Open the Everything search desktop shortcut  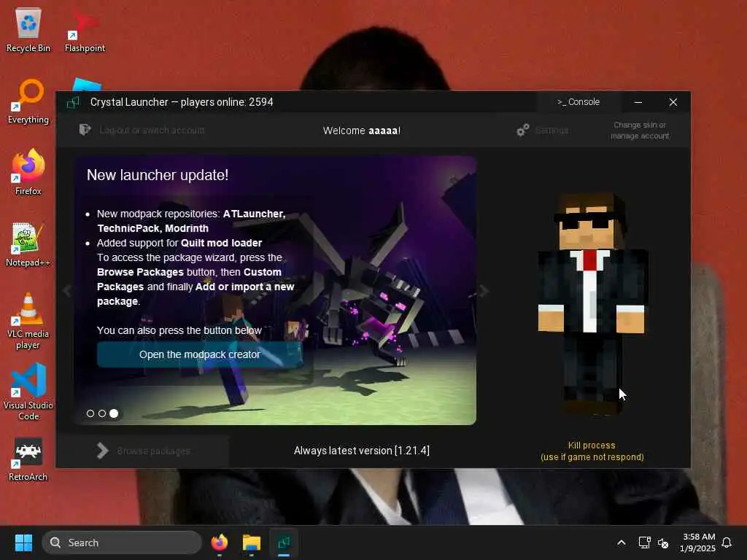28,101
